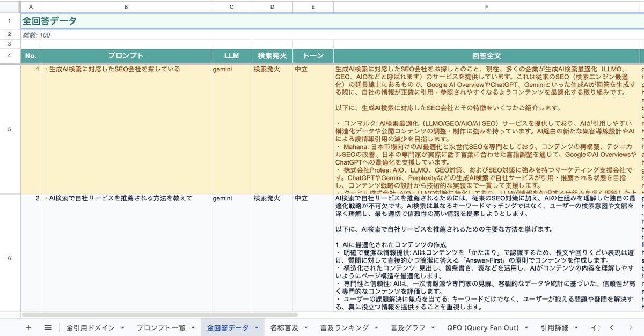Select row 6 header

pos(10,258)
